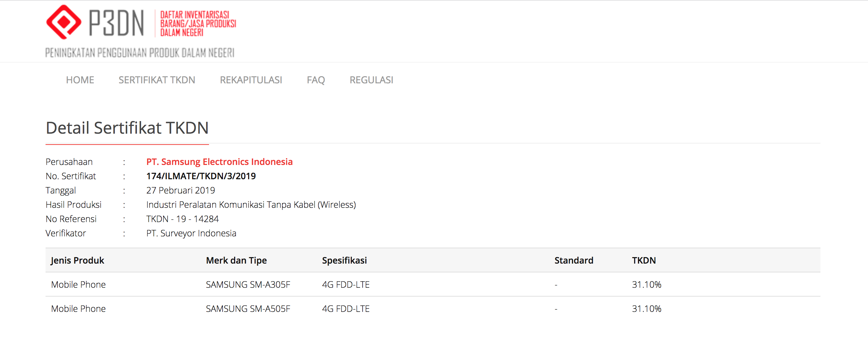The width and height of the screenshot is (868, 351).
Task: Click the Tanggal field label
Action: [x=61, y=190]
